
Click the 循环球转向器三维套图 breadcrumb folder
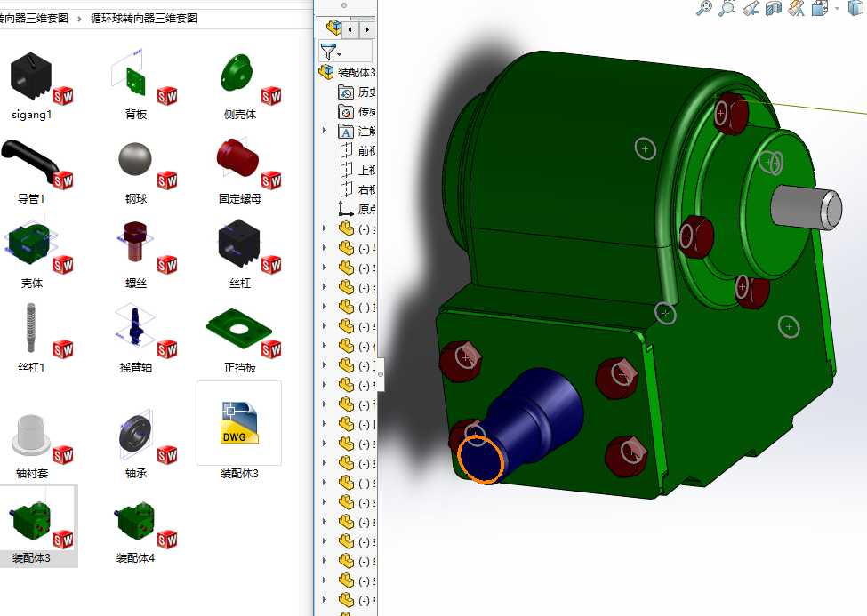[x=144, y=18]
